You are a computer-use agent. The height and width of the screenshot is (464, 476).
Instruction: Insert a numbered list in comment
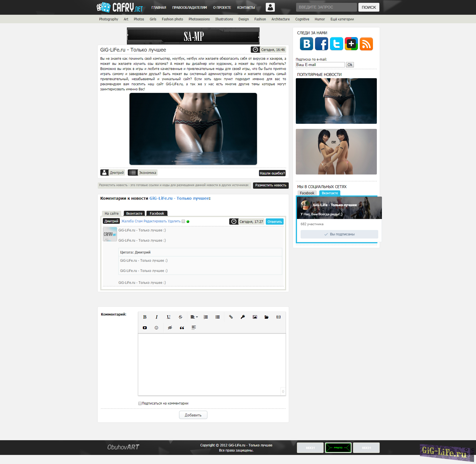tap(206, 317)
